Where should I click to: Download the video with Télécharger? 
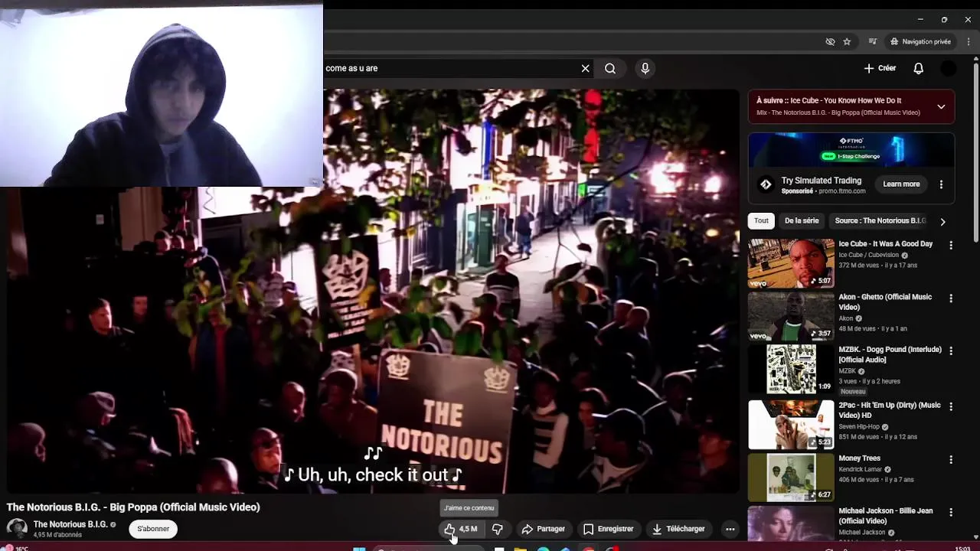[678, 529]
